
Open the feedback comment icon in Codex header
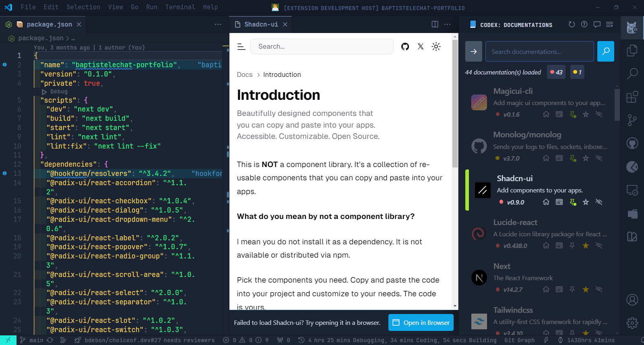coord(597,25)
